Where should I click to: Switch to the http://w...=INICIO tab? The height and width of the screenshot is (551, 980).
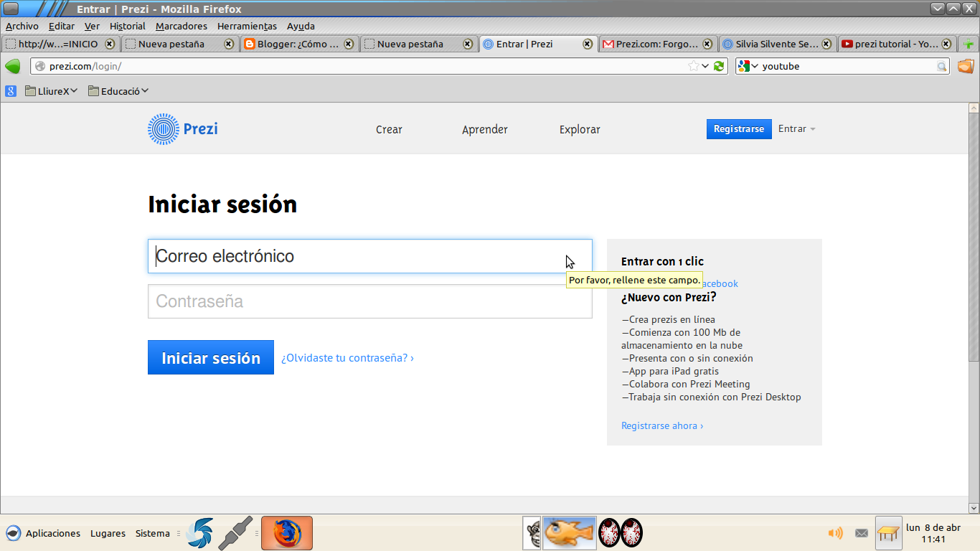point(60,44)
